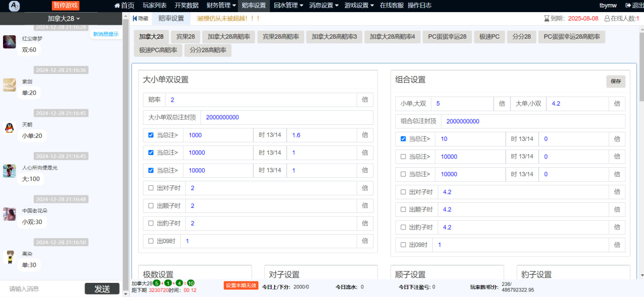Enable the 出对子时 checkbox in 大小单双设置
The image size is (644, 297).
click(151, 188)
